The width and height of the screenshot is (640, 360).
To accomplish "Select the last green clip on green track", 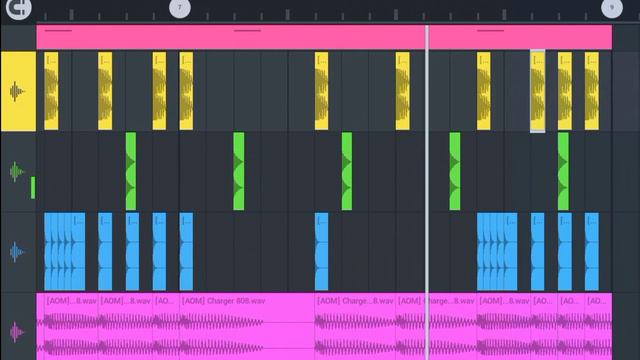I will [563, 171].
